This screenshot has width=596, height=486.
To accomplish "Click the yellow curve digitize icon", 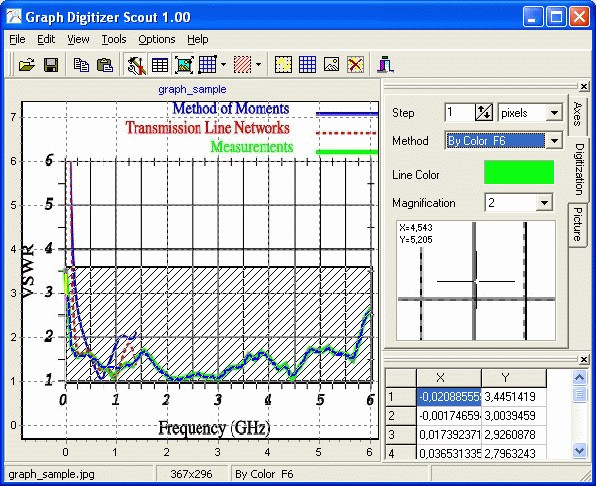I will click(x=283, y=65).
